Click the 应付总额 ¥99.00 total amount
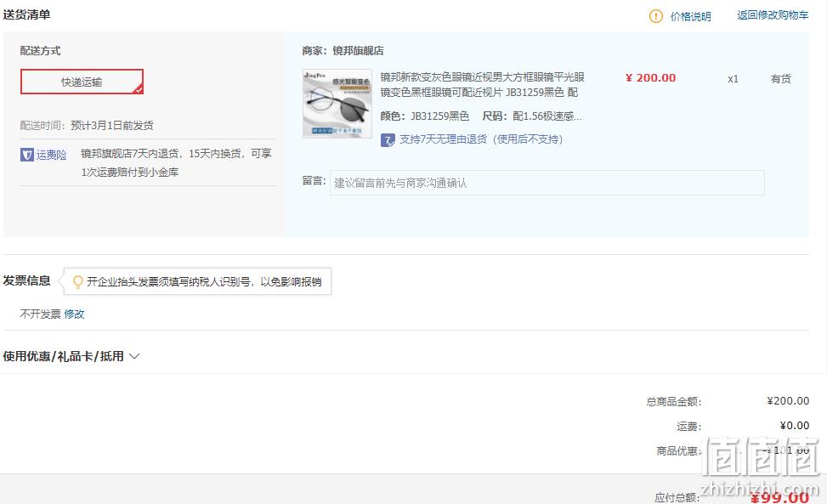 (x=779, y=496)
